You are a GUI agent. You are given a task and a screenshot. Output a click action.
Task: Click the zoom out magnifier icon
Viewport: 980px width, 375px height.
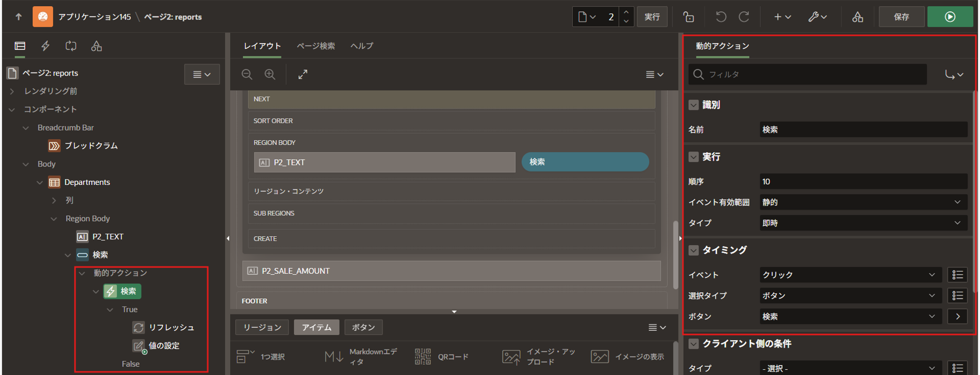tap(247, 74)
